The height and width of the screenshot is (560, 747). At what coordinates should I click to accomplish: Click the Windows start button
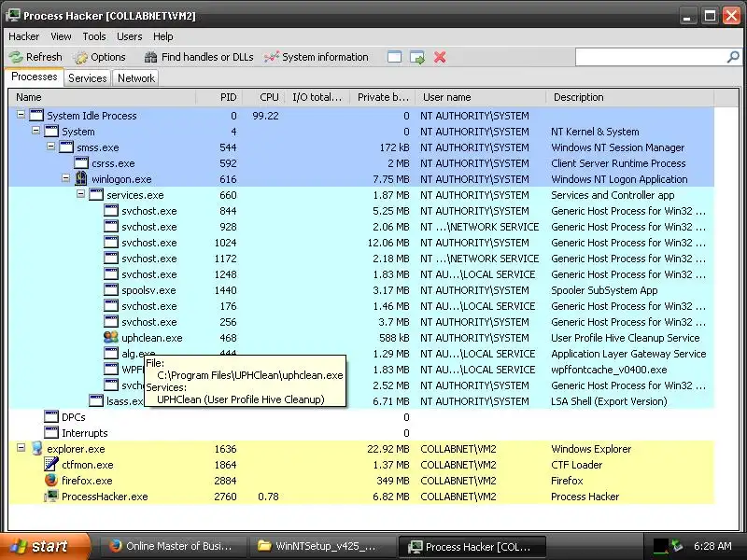point(46,546)
